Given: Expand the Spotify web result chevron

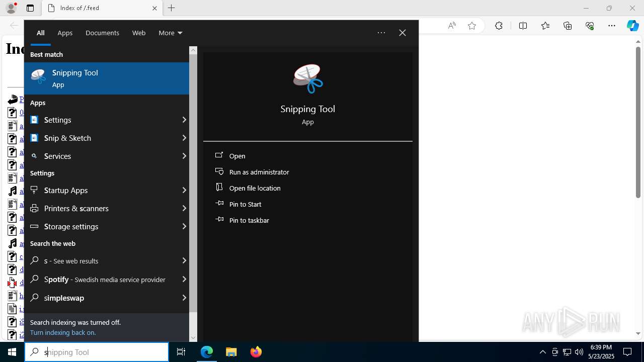Looking at the screenshot, I should [184, 279].
